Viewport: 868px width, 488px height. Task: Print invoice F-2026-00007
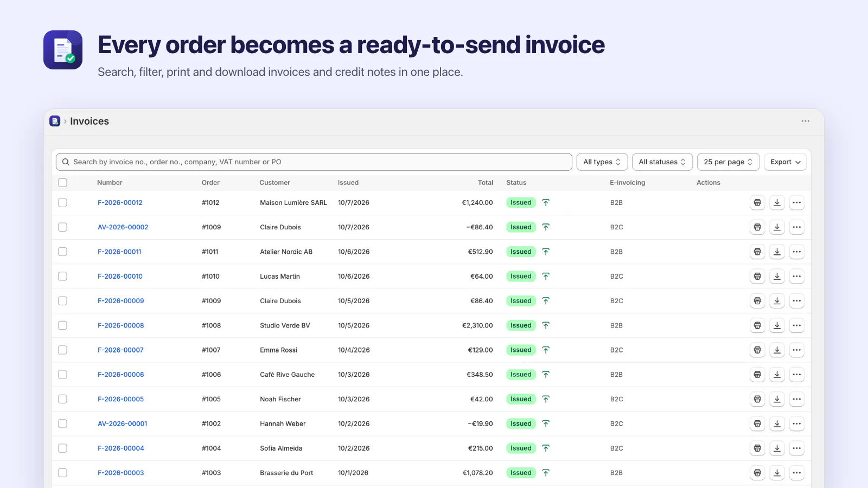(757, 350)
